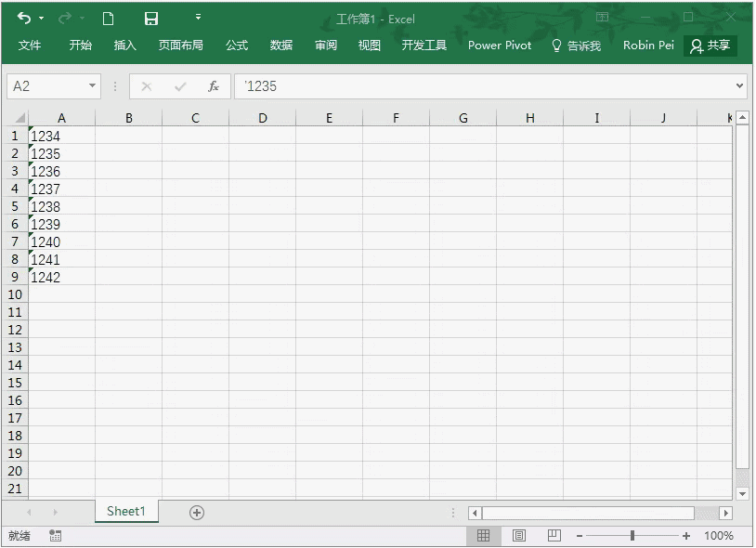
Task: Click the zoom slider handle
Action: [632, 536]
